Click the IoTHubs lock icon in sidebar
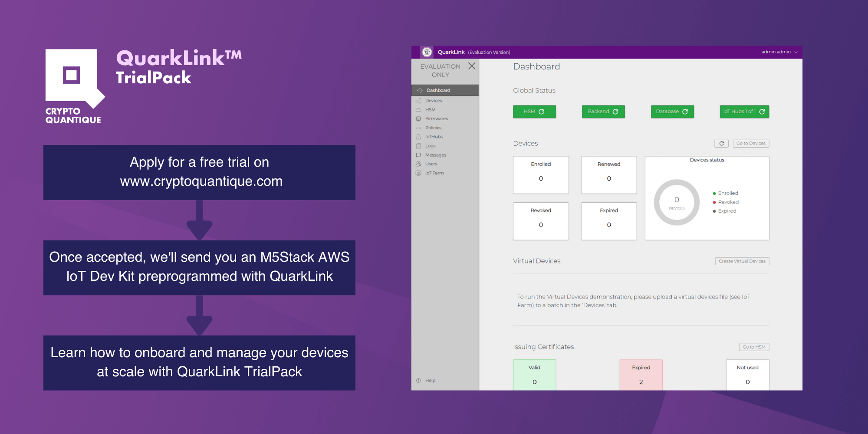Screen dimensions: 868x434 [x=418, y=137]
